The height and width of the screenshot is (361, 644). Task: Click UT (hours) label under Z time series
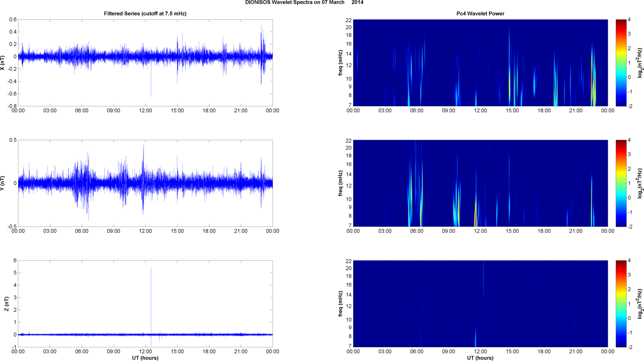(145, 358)
